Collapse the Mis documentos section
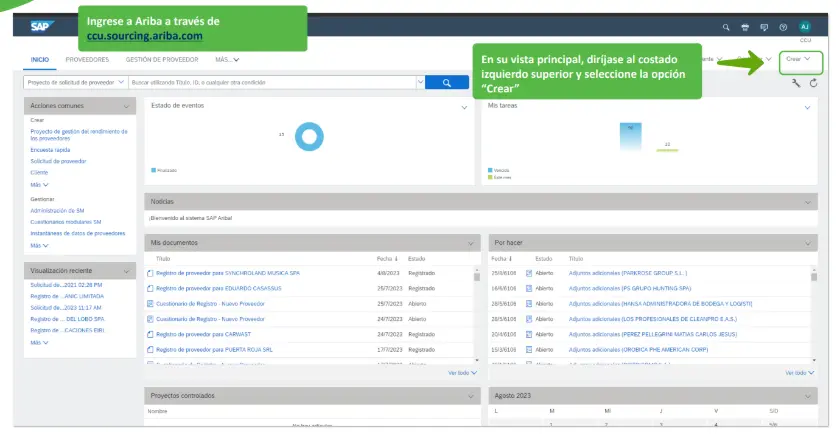 click(470, 243)
